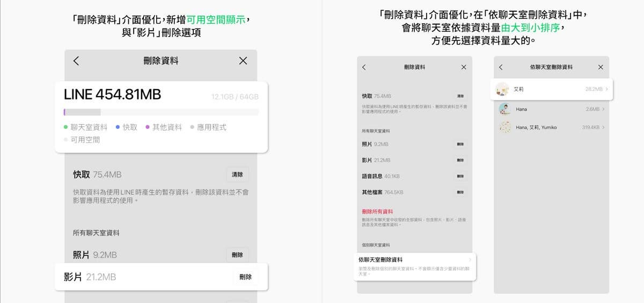Screen dimensions: 644x303
Task: Go back from the 依聊天室刪除資料 screen
Action: pos(501,67)
